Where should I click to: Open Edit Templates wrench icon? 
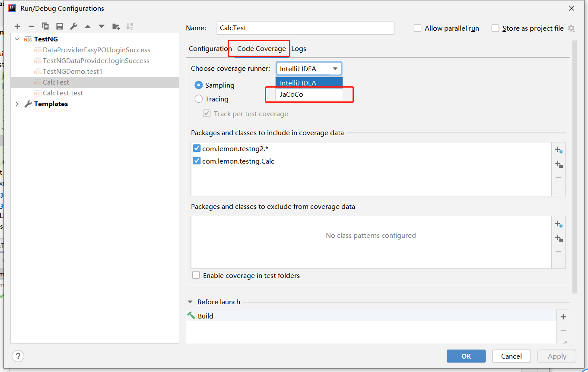point(73,27)
